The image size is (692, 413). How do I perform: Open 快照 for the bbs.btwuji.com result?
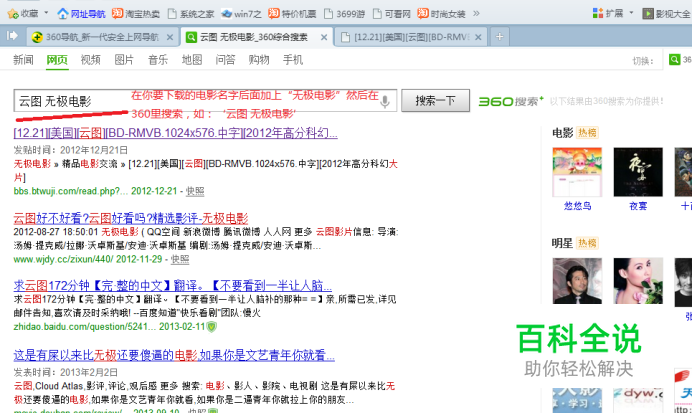tap(195, 191)
